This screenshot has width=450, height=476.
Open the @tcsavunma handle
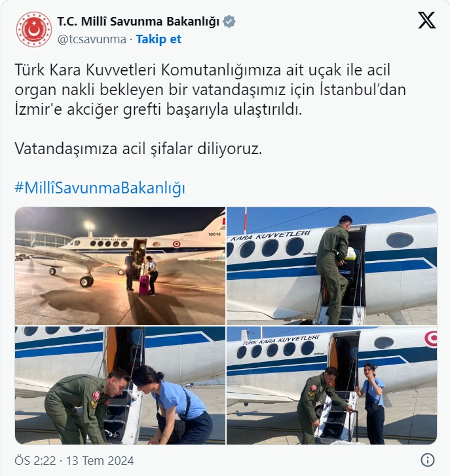(92, 39)
